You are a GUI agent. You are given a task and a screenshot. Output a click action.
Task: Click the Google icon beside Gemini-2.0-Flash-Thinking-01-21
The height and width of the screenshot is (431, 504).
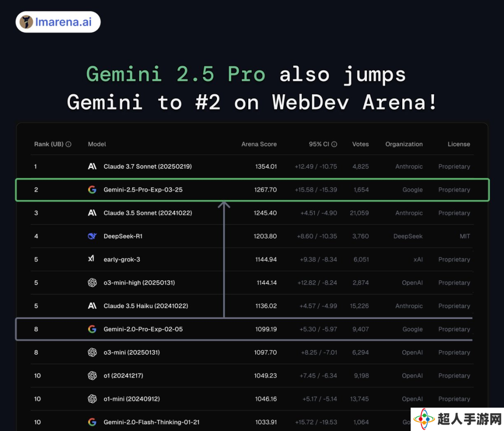pos(92,422)
